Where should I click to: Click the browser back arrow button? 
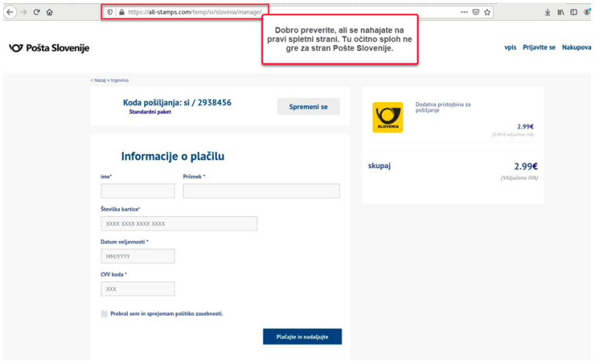point(10,12)
